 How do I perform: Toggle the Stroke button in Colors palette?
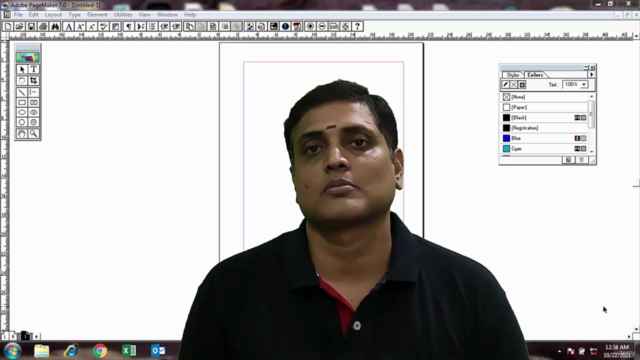click(505, 84)
